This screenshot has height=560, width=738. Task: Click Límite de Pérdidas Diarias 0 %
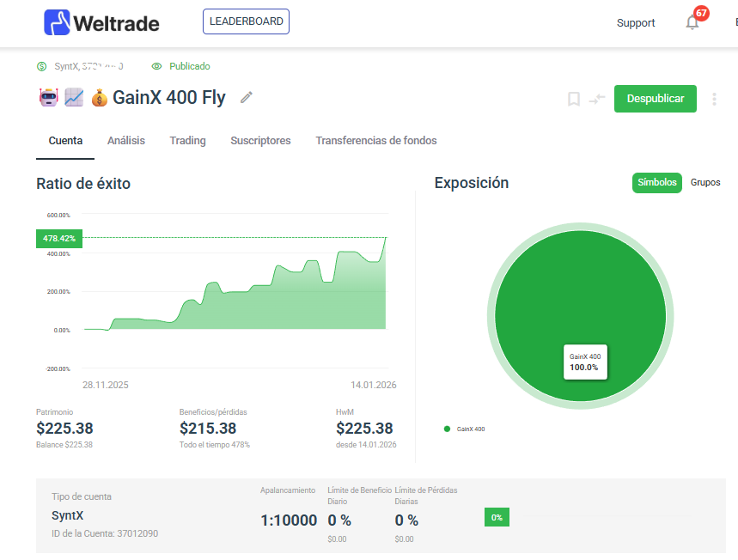406,520
